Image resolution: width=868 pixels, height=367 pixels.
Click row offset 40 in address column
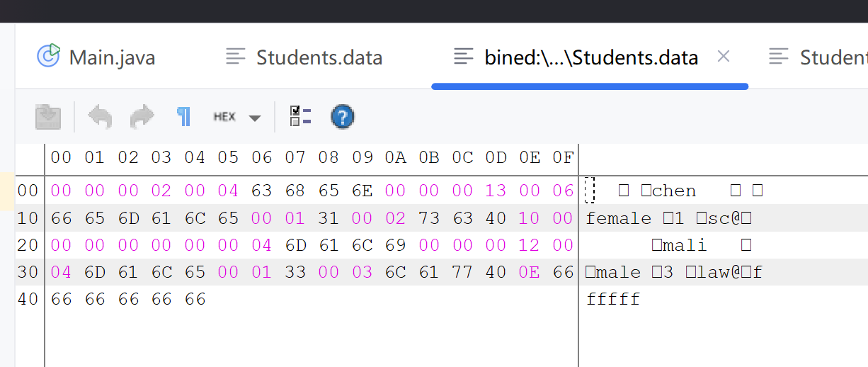tap(28, 299)
